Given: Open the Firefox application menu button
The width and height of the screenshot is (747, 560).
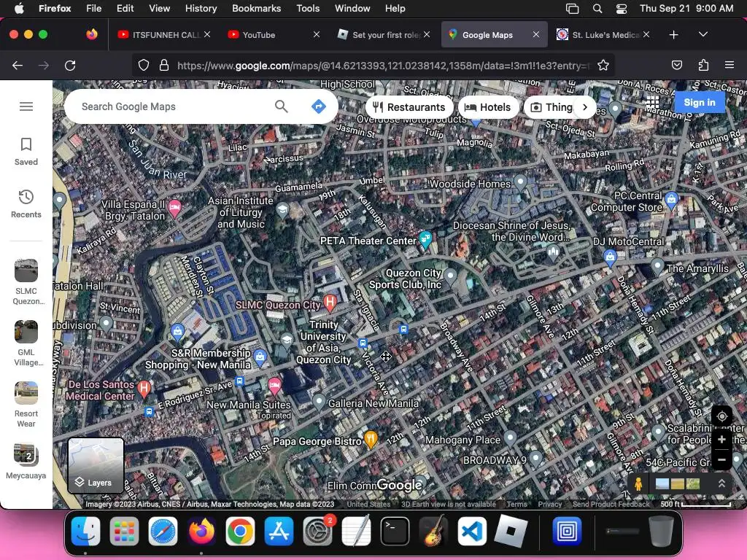Looking at the screenshot, I should pyautogui.click(x=729, y=65).
